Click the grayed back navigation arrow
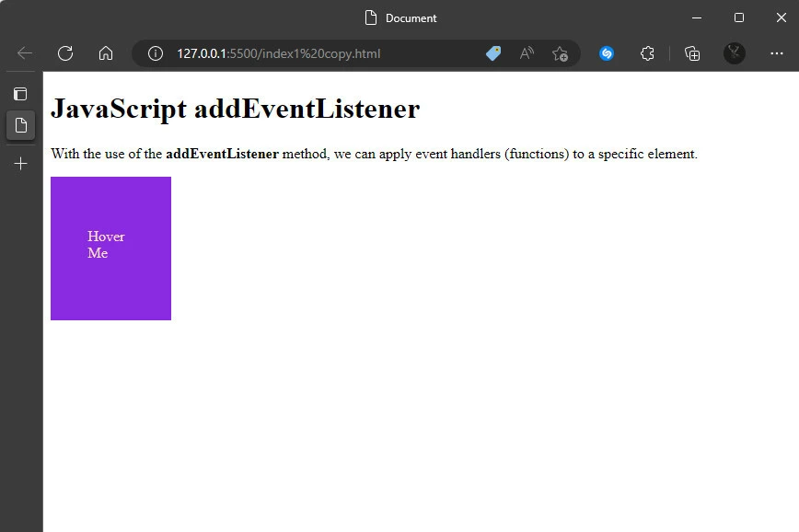The image size is (799, 532). (24, 53)
